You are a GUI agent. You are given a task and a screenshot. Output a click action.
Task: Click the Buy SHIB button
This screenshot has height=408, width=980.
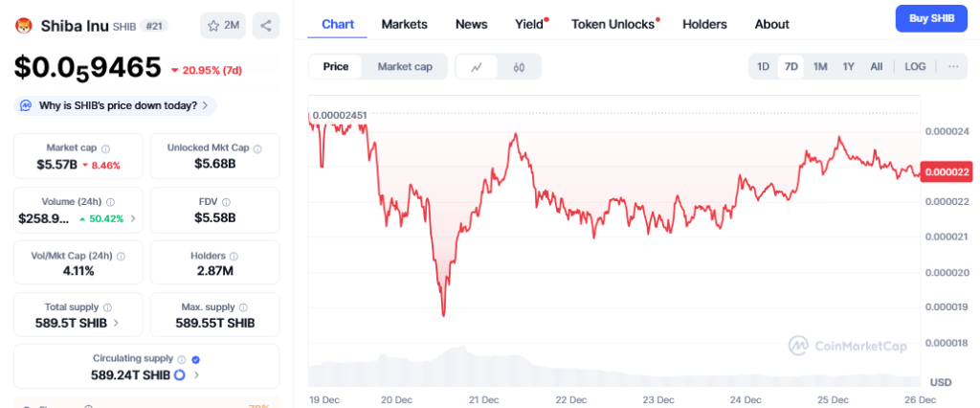931,19
